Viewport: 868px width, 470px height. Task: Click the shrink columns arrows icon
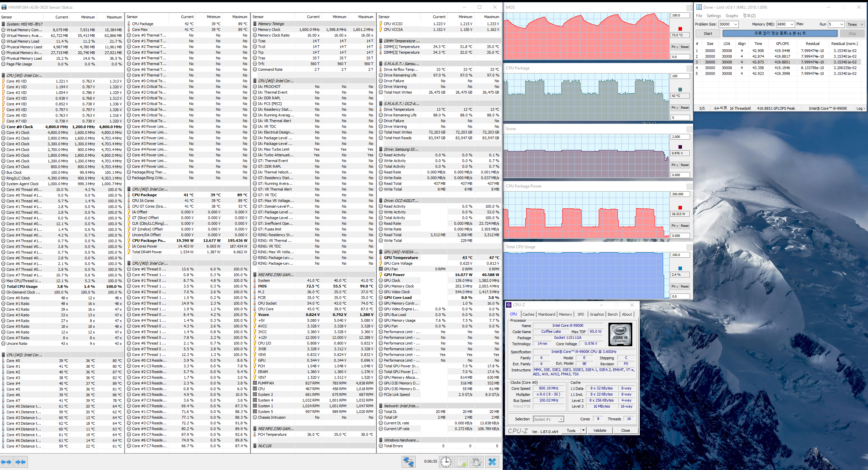coord(20,462)
